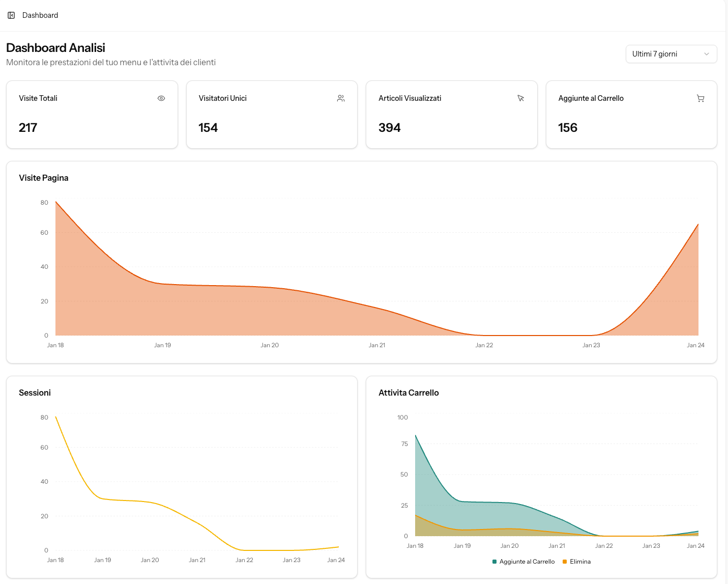Click the users icon on Visitatori Unici card
This screenshot has height=584, width=728.
tap(341, 98)
